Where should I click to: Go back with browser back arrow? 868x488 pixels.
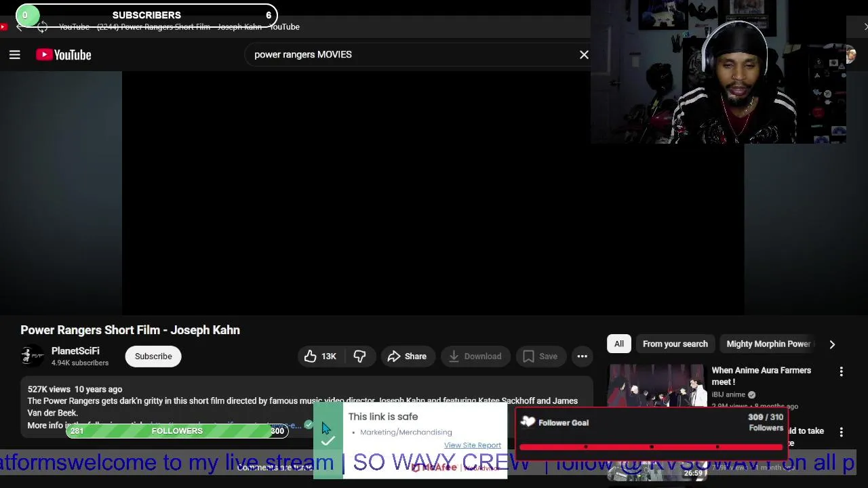(19, 26)
